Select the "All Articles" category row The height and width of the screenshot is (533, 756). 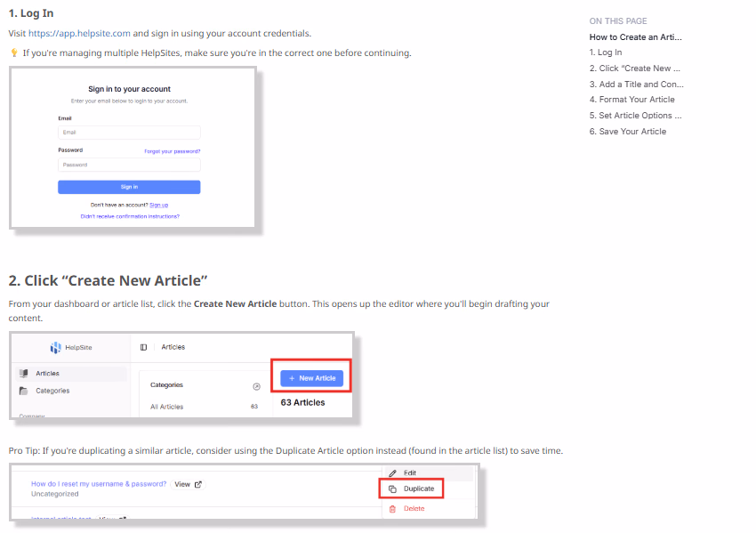(204, 407)
